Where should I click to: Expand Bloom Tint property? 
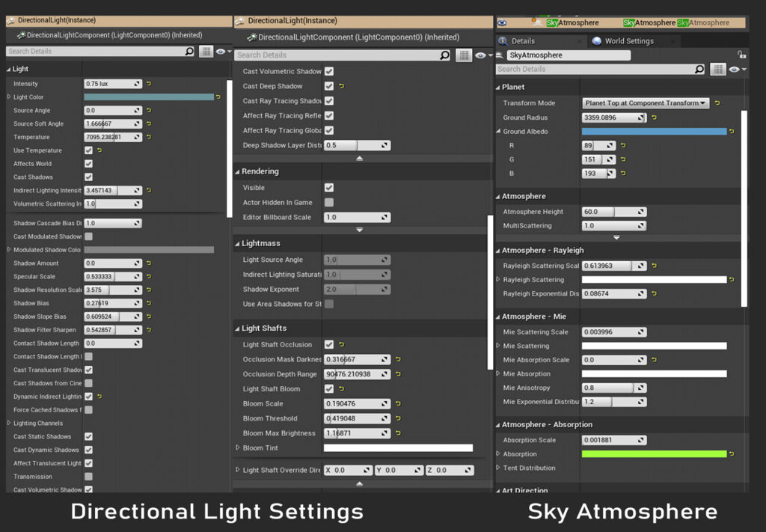pos(238,447)
